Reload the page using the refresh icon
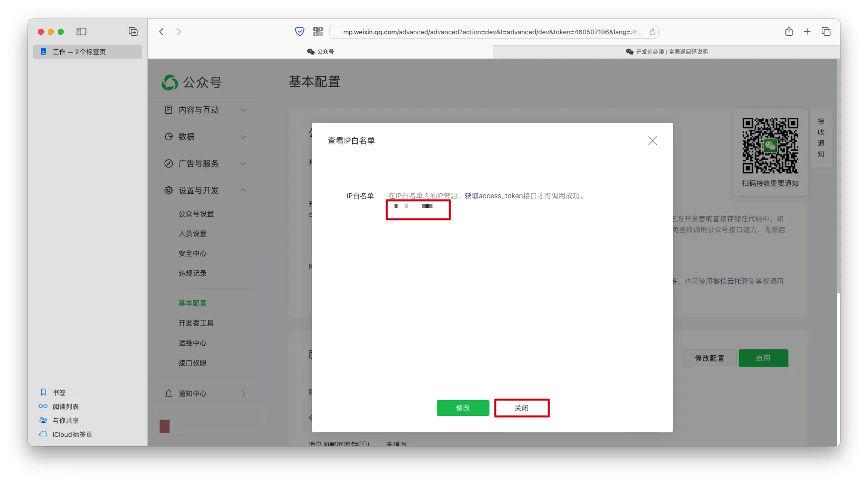 pos(652,32)
